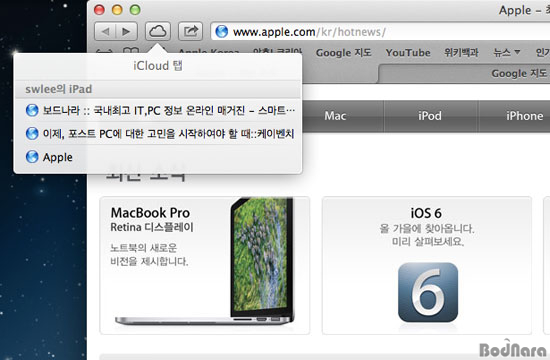Viewport: 550px width, 360px height.
Task: Toggle the iCloud Tabs cloud button
Action: (158, 31)
